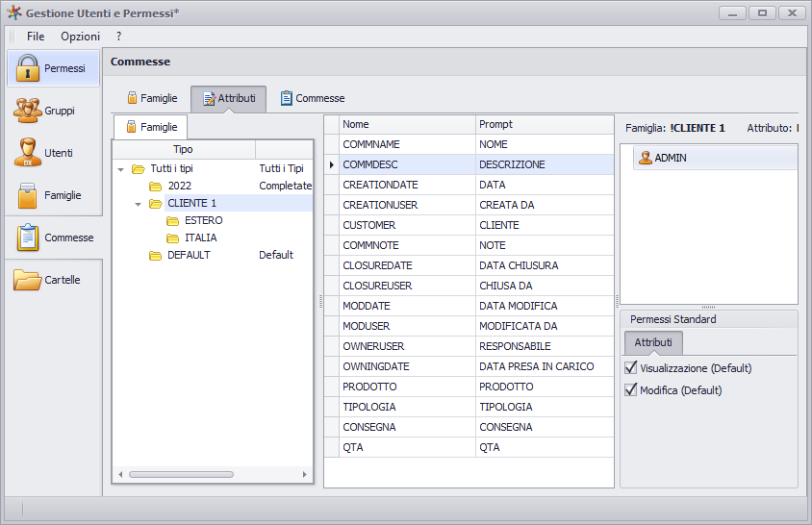The height and width of the screenshot is (525, 812).
Task: Click the Prompt column header
Action: click(545, 124)
